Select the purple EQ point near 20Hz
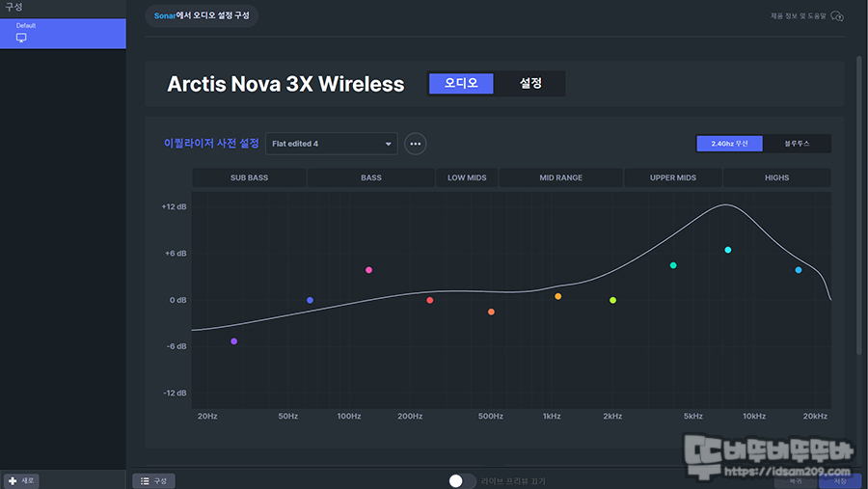The width and height of the screenshot is (868, 489). tap(234, 341)
